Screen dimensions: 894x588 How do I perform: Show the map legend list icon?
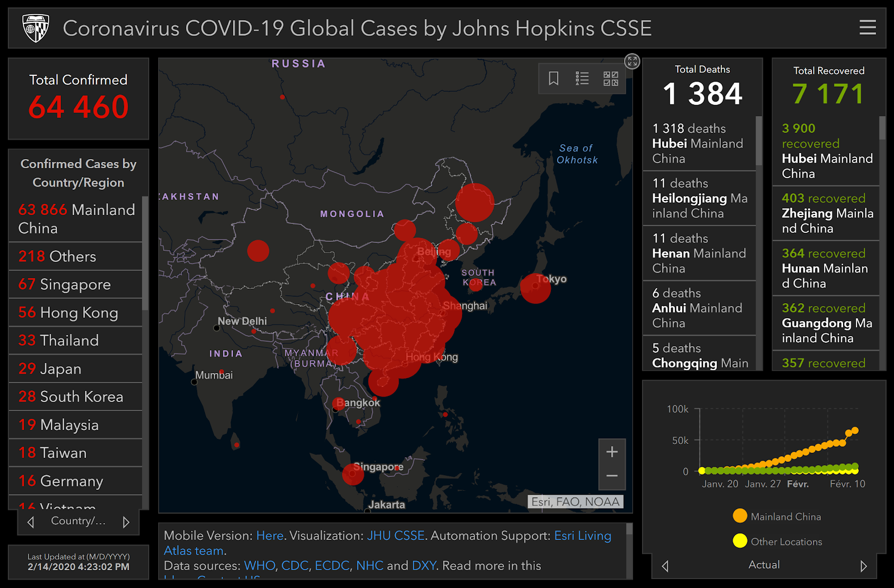pyautogui.click(x=582, y=78)
